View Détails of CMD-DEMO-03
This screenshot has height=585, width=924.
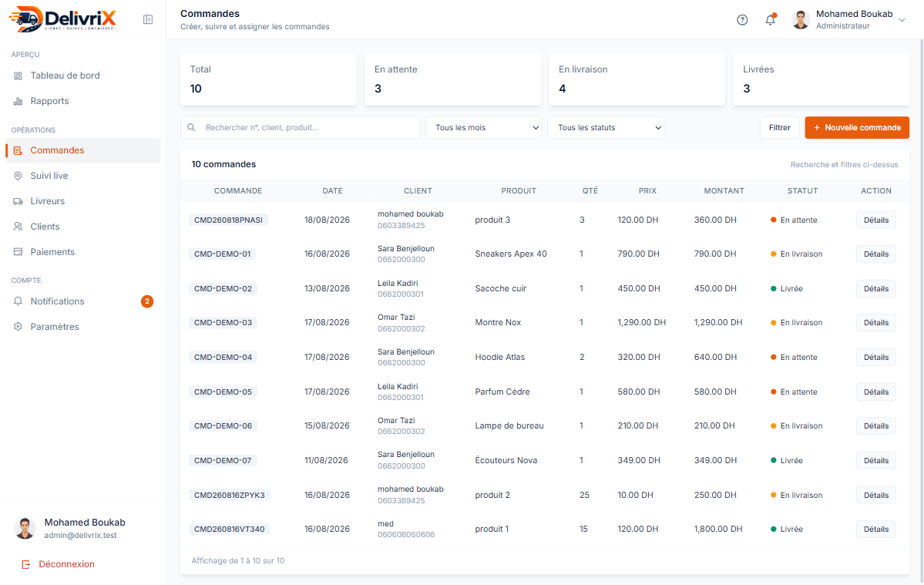point(875,323)
